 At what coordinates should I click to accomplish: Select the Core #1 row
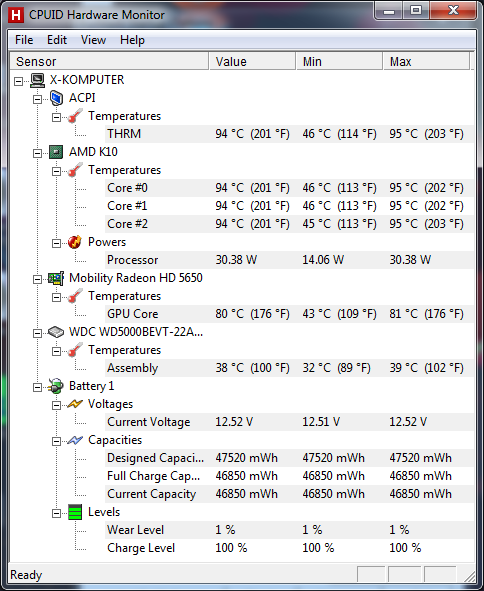click(289, 206)
